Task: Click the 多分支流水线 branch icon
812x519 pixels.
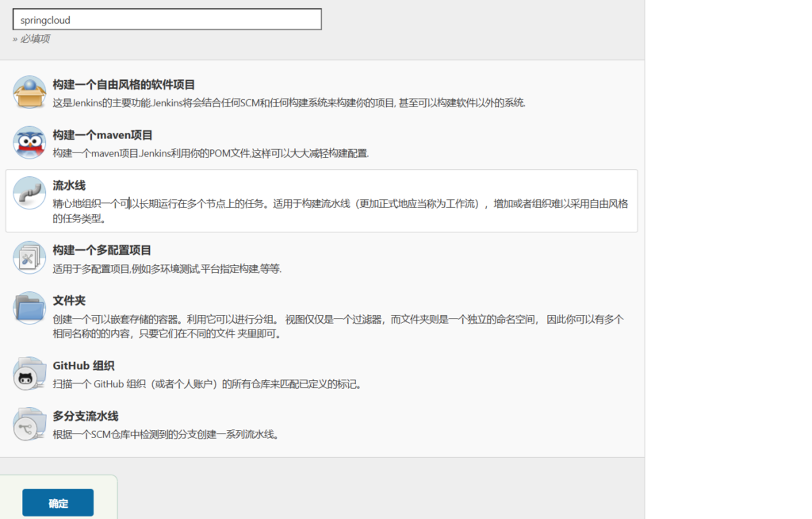Action: [29, 425]
